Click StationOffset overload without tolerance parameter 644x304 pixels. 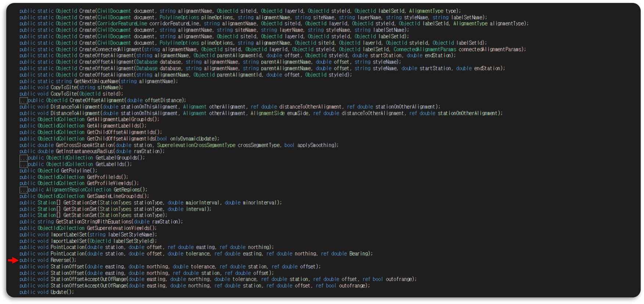pyautogui.click(x=147, y=273)
